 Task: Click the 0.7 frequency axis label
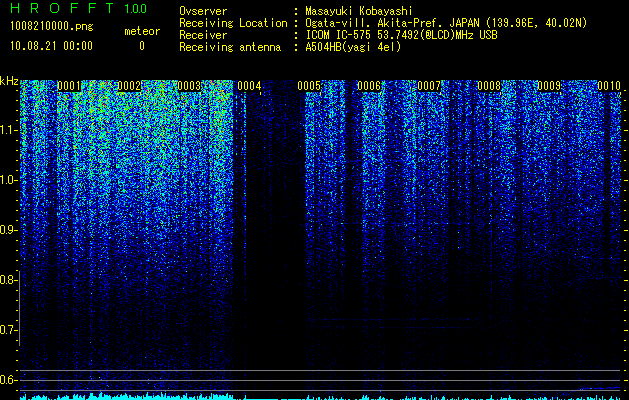7,330
